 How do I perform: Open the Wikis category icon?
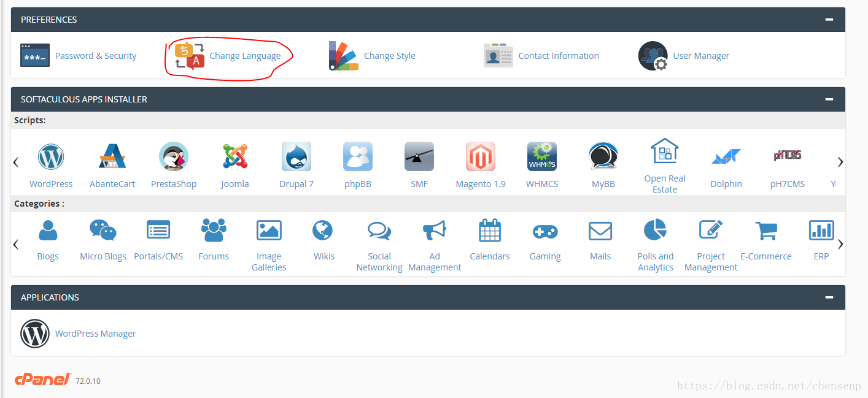coord(323,231)
